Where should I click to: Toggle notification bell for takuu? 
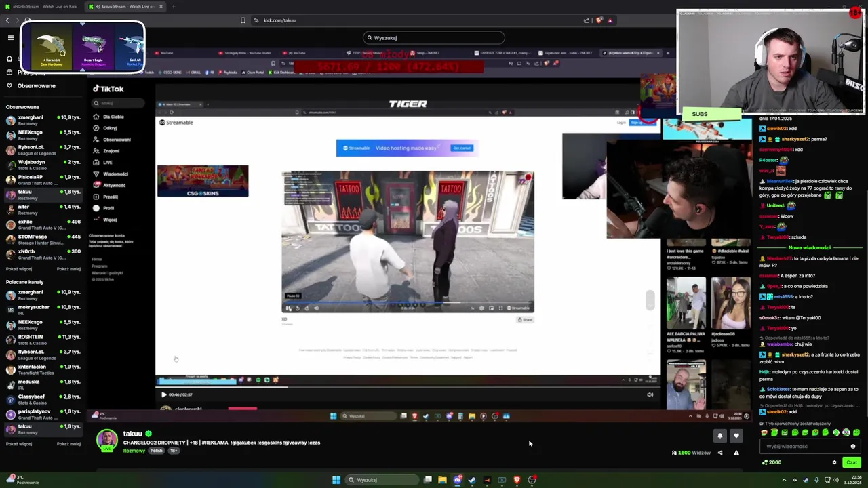pyautogui.click(x=720, y=436)
